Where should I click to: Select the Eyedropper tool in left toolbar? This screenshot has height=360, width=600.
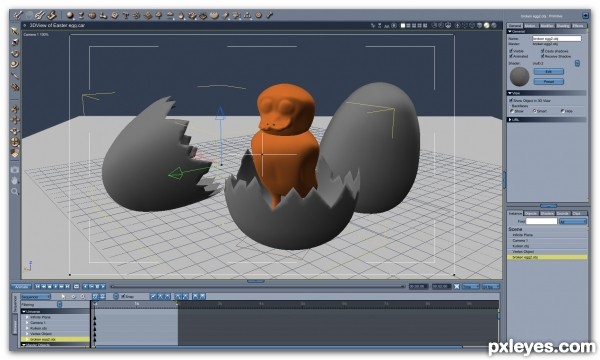(x=15, y=75)
